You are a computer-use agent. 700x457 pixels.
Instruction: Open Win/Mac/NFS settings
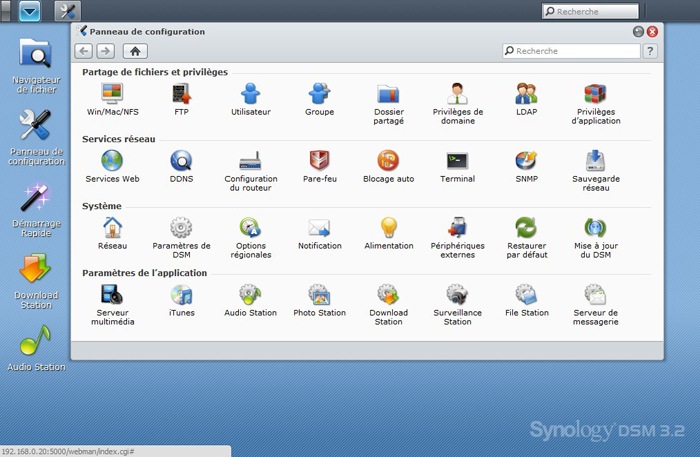[x=112, y=99]
